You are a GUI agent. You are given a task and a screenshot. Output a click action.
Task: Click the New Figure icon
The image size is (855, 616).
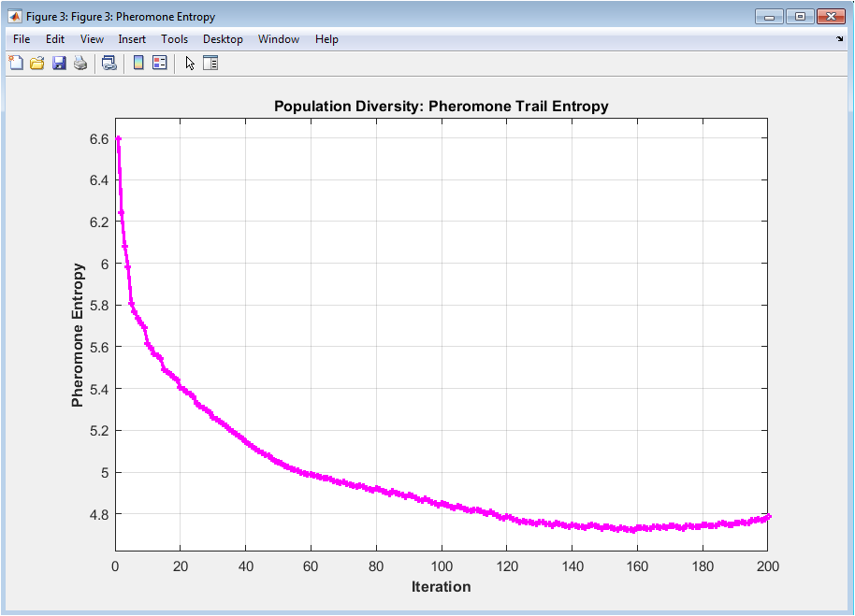pos(16,63)
